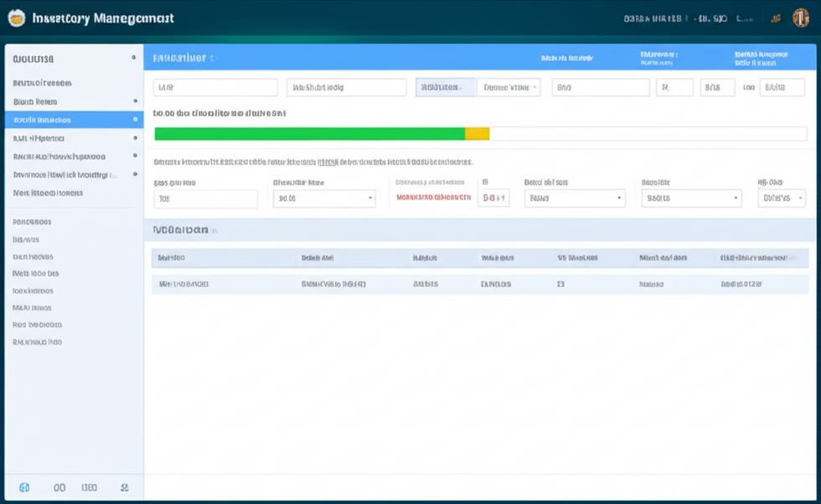Click the first column header in the table
The width and height of the screenshot is (821, 504).
point(171,258)
